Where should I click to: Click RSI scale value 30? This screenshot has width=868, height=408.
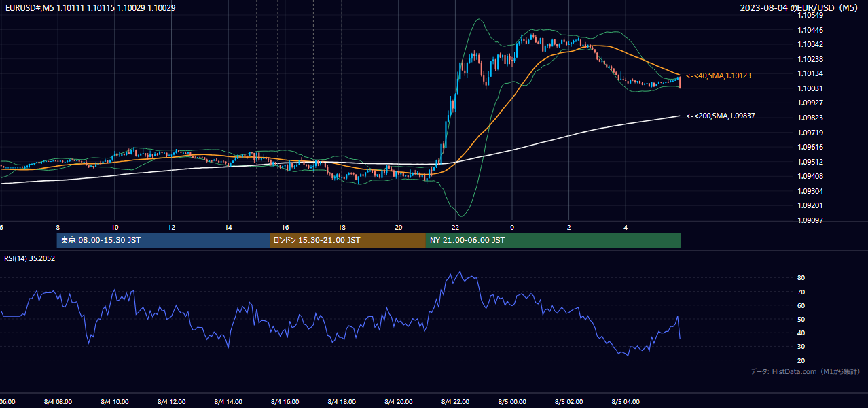[x=801, y=347]
